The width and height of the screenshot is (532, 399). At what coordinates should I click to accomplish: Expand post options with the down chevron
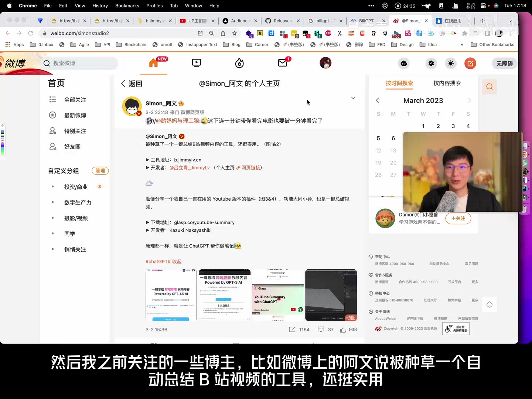tap(353, 98)
